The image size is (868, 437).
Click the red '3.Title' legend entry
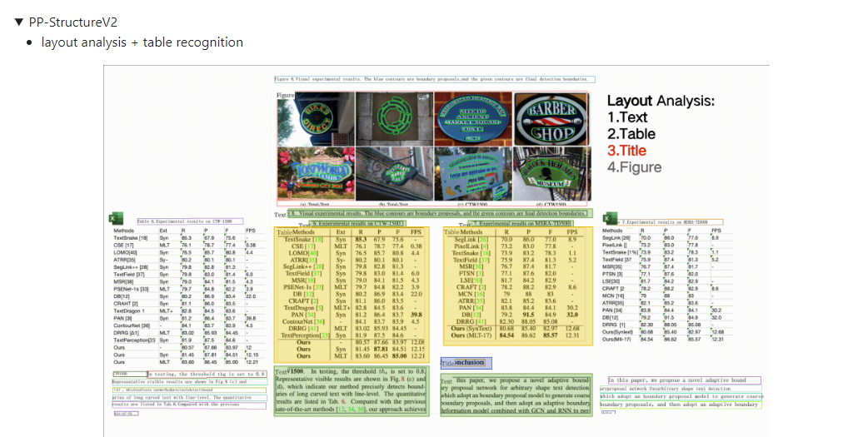pyautogui.click(x=626, y=151)
